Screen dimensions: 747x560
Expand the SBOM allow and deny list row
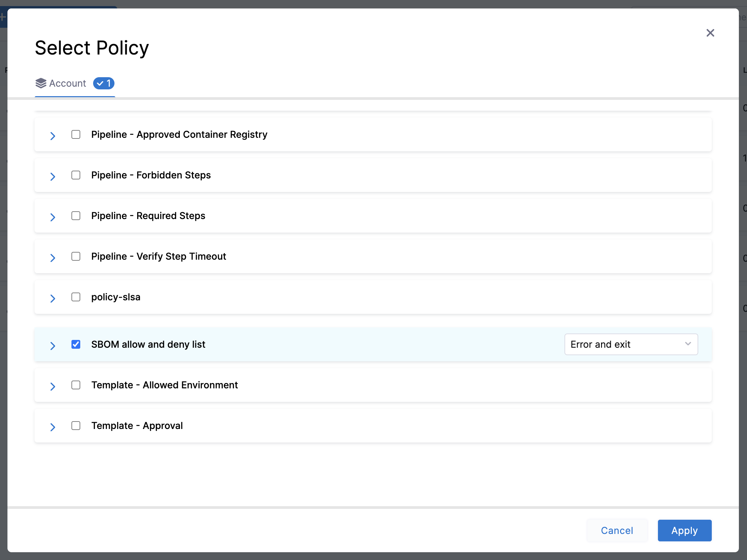point(52,346)
